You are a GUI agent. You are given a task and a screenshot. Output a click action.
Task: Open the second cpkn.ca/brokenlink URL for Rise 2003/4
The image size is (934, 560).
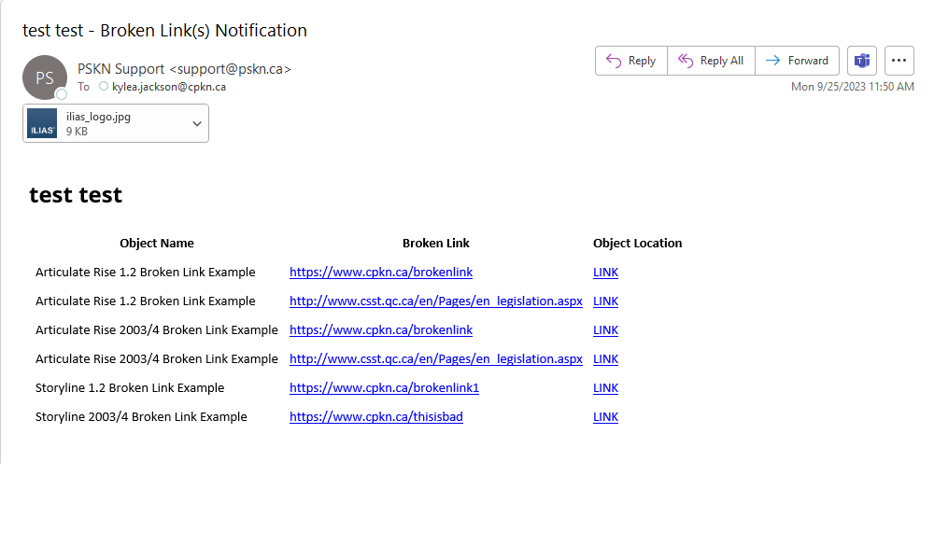tap(381, 329)
